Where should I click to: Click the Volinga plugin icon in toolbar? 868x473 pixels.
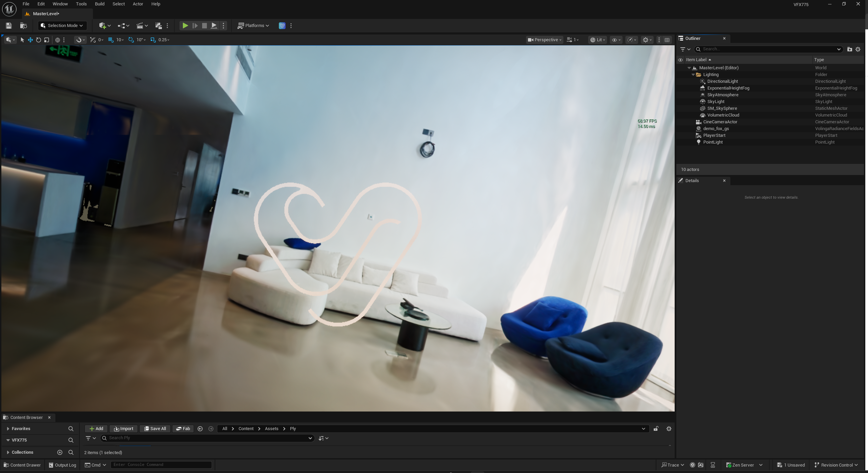282,25
